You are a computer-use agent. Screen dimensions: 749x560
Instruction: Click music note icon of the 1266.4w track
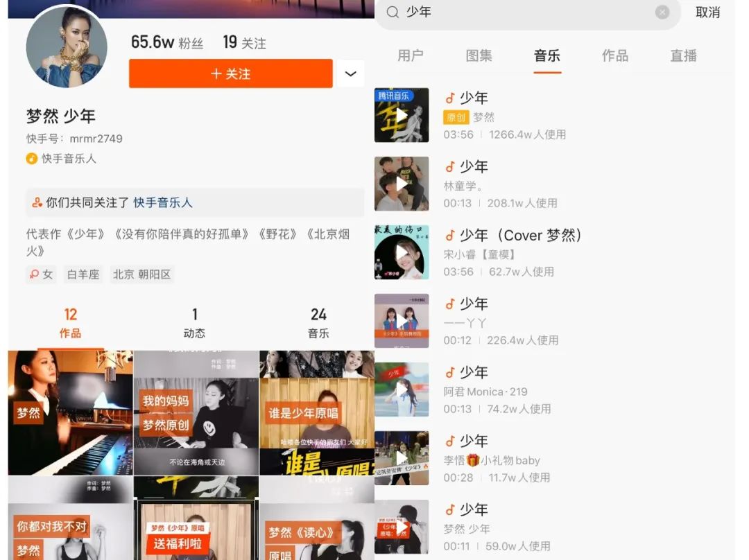449,98
